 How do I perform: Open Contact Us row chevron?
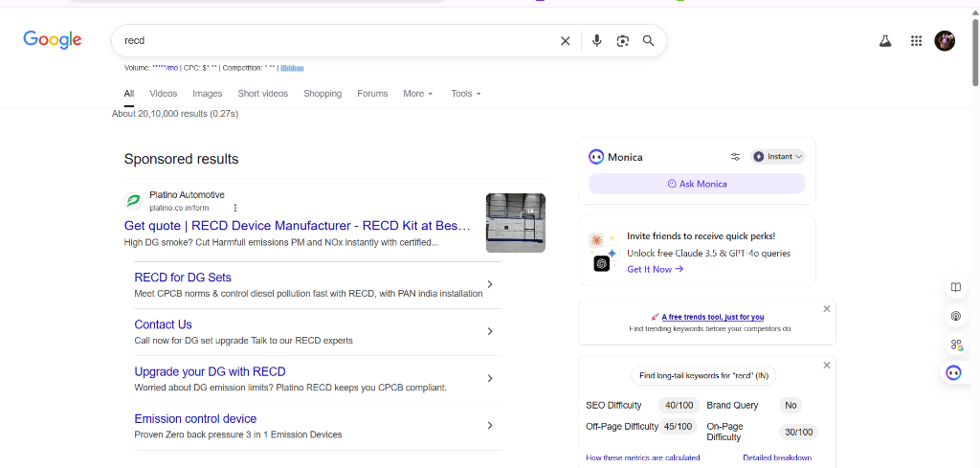pos(490,331)
